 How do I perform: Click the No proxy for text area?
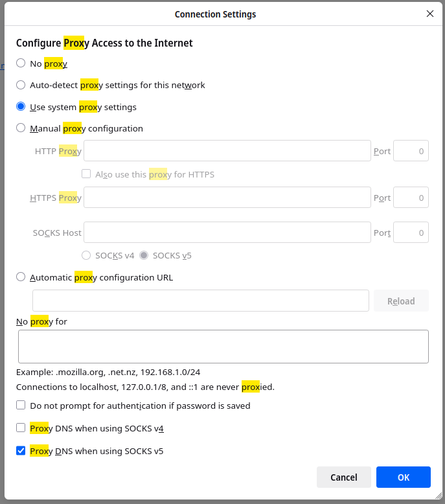pyautogui.click(x=223, y=347)
